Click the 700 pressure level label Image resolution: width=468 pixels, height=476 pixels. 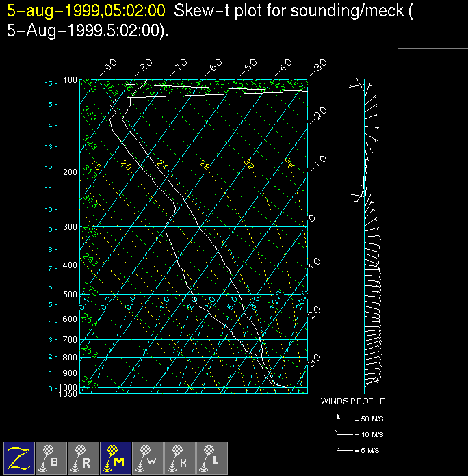(70, 340)
